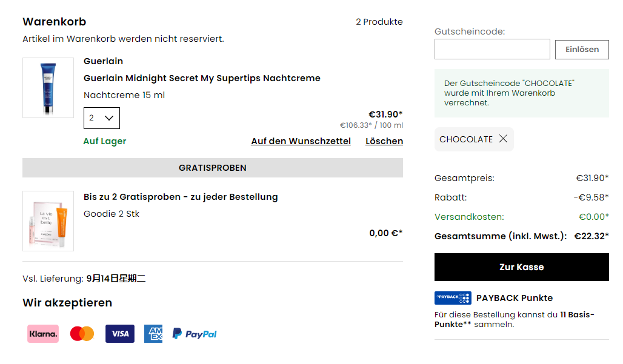This screenshot has height=364, width=623.
Task: Click the CHOCOLATE coupon code chip
Action: coord(474,139)
